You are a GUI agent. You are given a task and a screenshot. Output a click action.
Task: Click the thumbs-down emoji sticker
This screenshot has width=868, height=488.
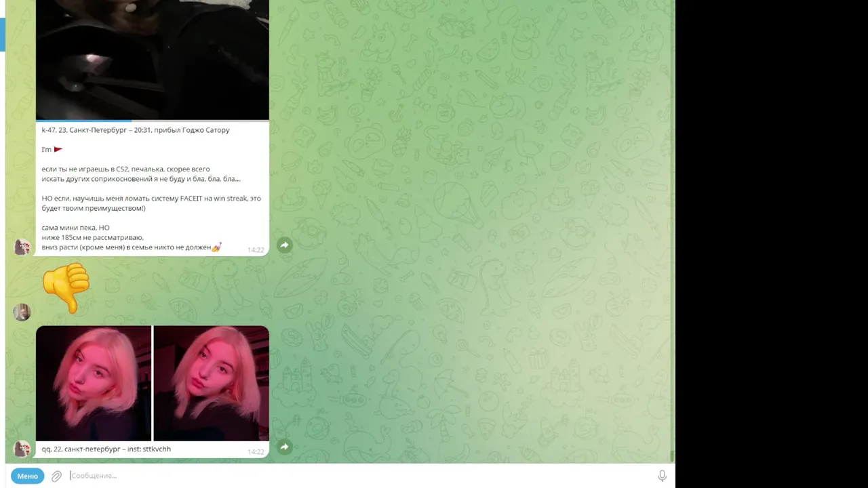click(x=66, y=288)
